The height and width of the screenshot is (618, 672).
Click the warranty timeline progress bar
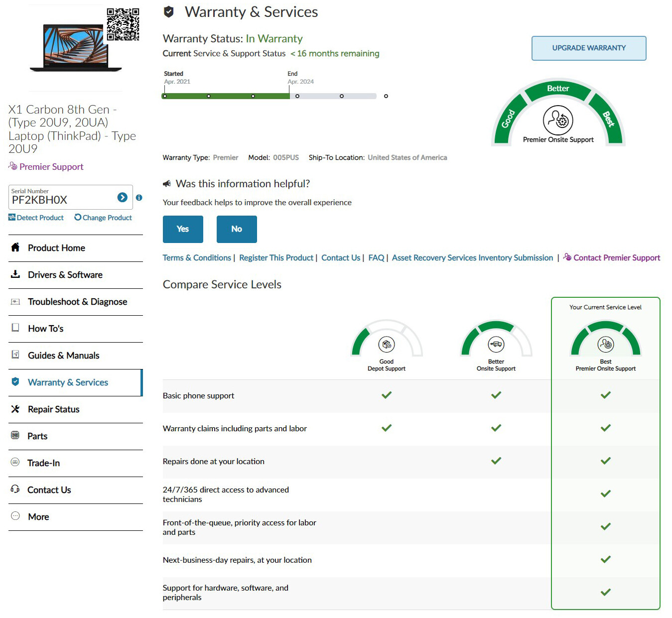point(269,96)
